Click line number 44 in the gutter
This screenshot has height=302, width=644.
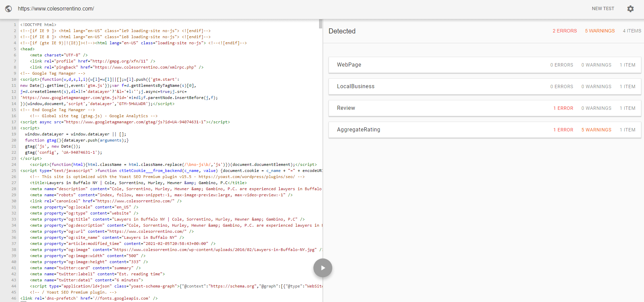point(14,286)
